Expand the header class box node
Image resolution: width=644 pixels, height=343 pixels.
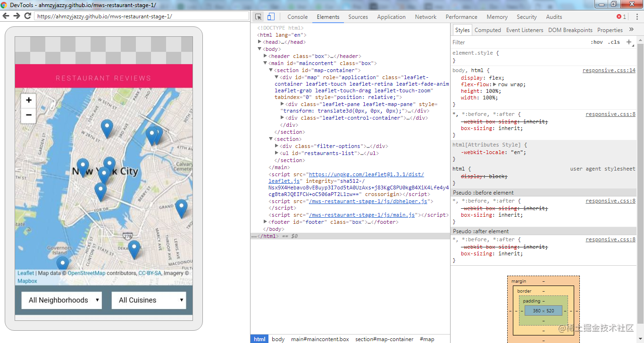tap(265, 56)
